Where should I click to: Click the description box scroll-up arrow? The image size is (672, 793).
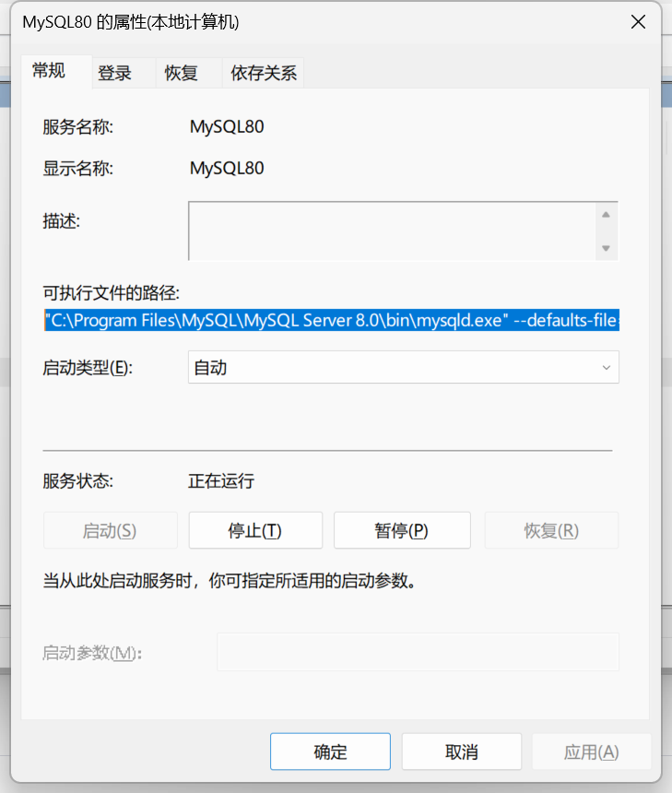click(606, 215)
